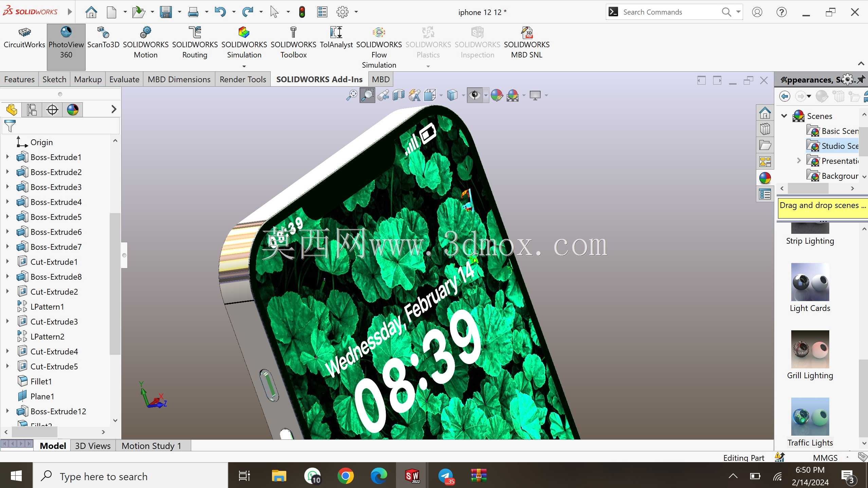Open the FeatureManager design tree tab
The width and height of the screenshot is (868, 488).
click(12, 110)
